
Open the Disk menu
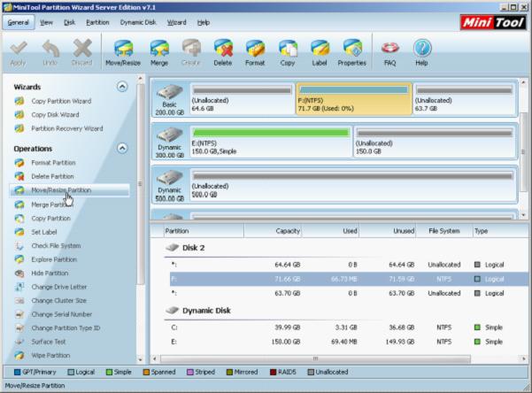pyautogui.click(x=70, y=22)
